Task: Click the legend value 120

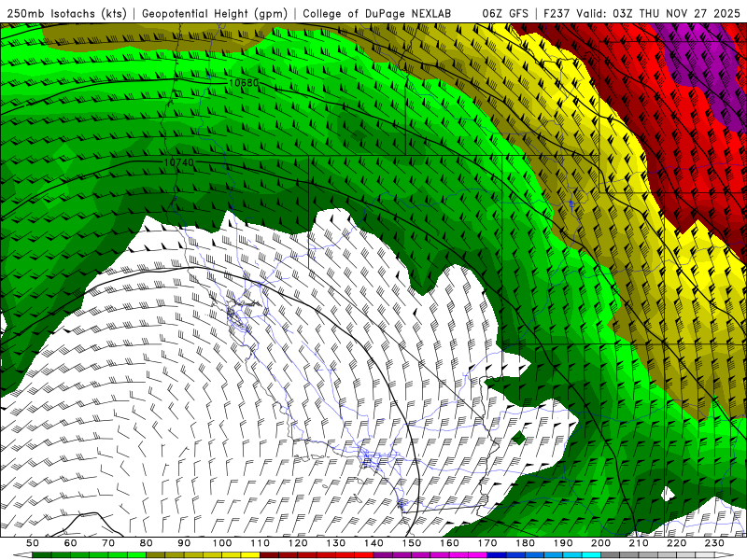Action: coord(298,543)
